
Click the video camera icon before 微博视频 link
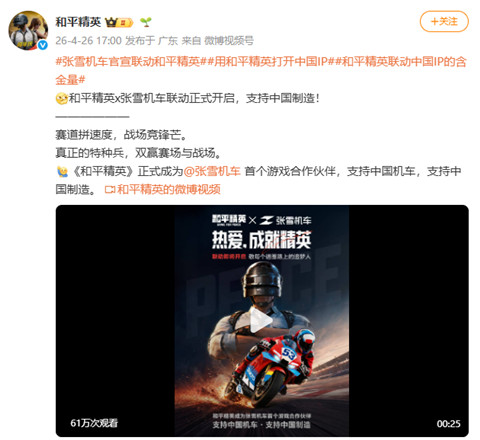[110, 190]
